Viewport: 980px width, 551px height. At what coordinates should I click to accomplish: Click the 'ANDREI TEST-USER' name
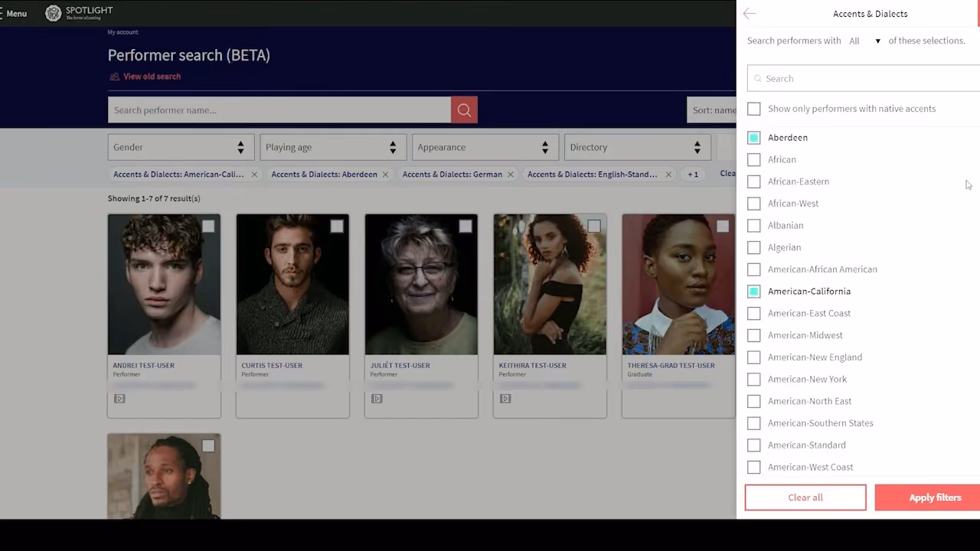coord(144,366)
